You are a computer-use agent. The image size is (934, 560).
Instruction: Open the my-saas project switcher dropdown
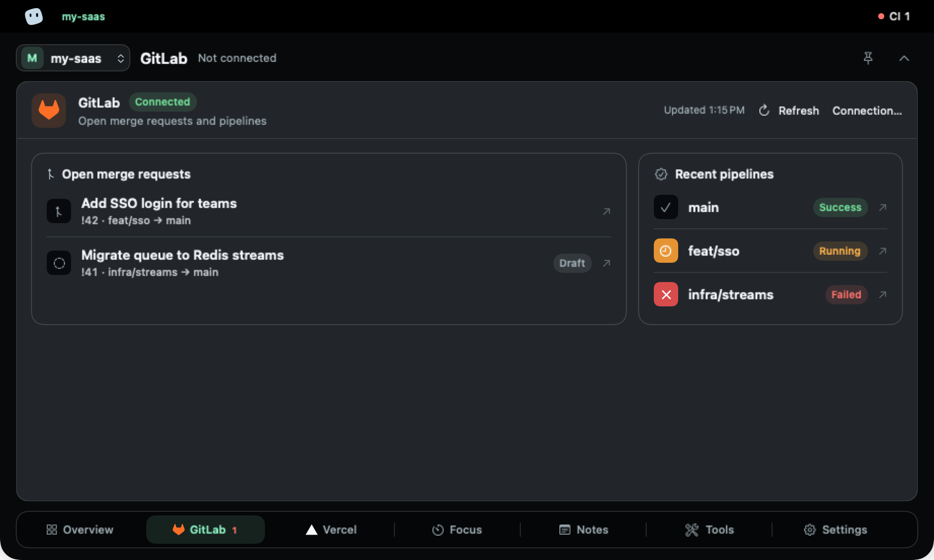tap(73, 58)
